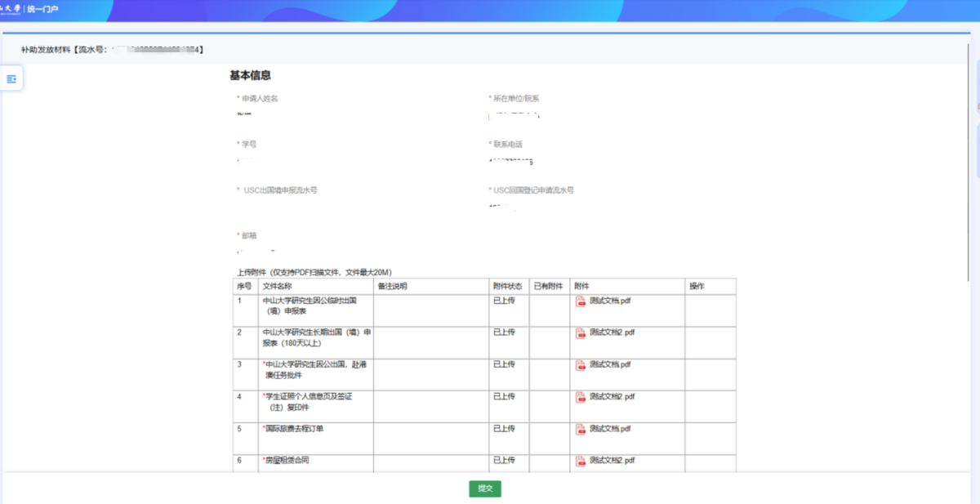The image size is (980, 504).
Task: Click the PDF icon in attachment row 2
Action: pyautogui.click(x=581, y=333)
